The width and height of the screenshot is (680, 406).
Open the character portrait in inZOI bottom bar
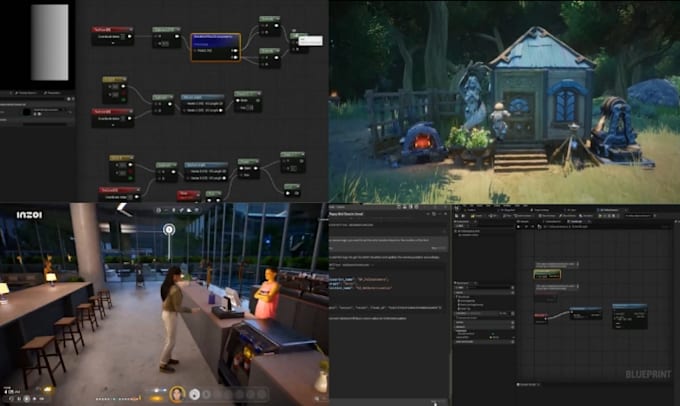[x=177, y=394]
